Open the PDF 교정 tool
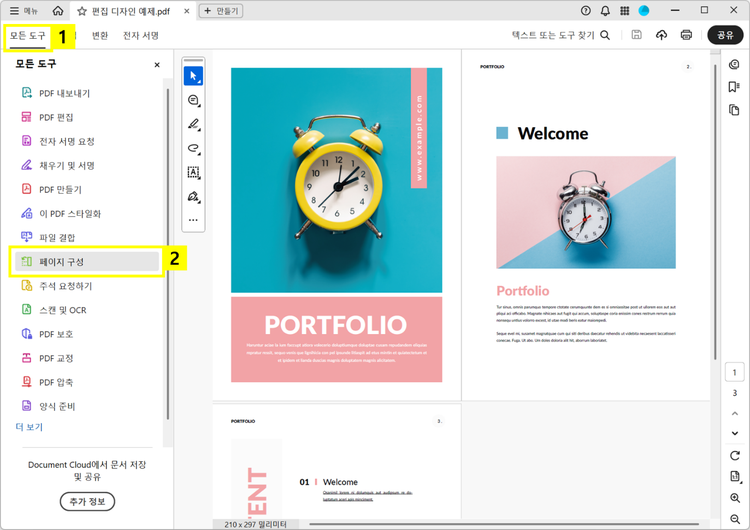 (86, 358)
